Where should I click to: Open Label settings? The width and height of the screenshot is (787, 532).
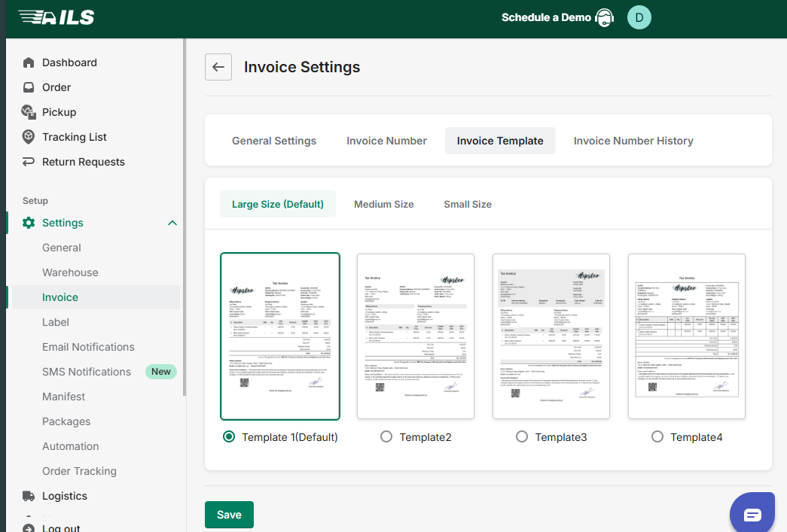(x=56, y=322)
